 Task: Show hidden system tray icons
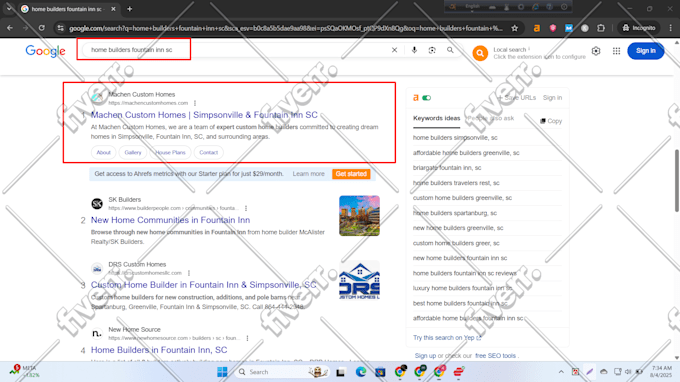[x=561, y=372]
